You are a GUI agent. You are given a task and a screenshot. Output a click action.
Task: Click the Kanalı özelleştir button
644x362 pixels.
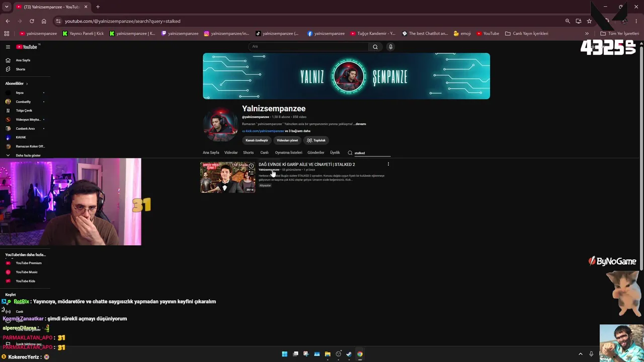pyautogui.click(x=257, y=140)
